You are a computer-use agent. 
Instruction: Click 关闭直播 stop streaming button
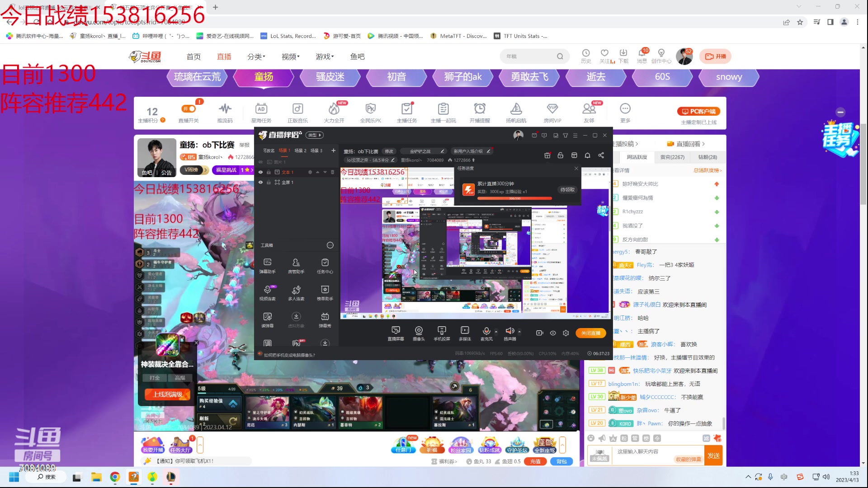(590, 333)
